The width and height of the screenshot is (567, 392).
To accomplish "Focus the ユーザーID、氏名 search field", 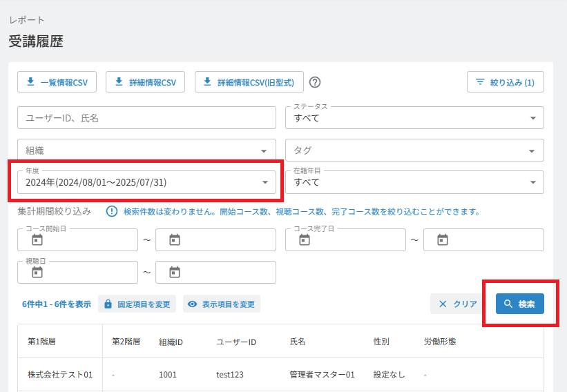I will pos(146,118).
